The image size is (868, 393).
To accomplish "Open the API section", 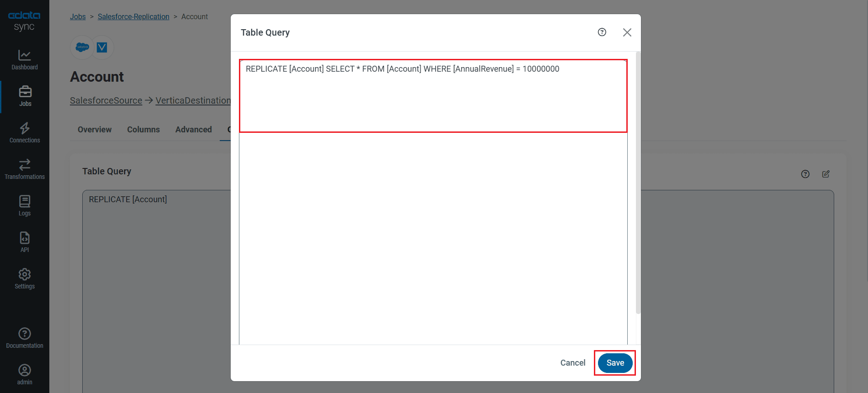I will (25, 242).
